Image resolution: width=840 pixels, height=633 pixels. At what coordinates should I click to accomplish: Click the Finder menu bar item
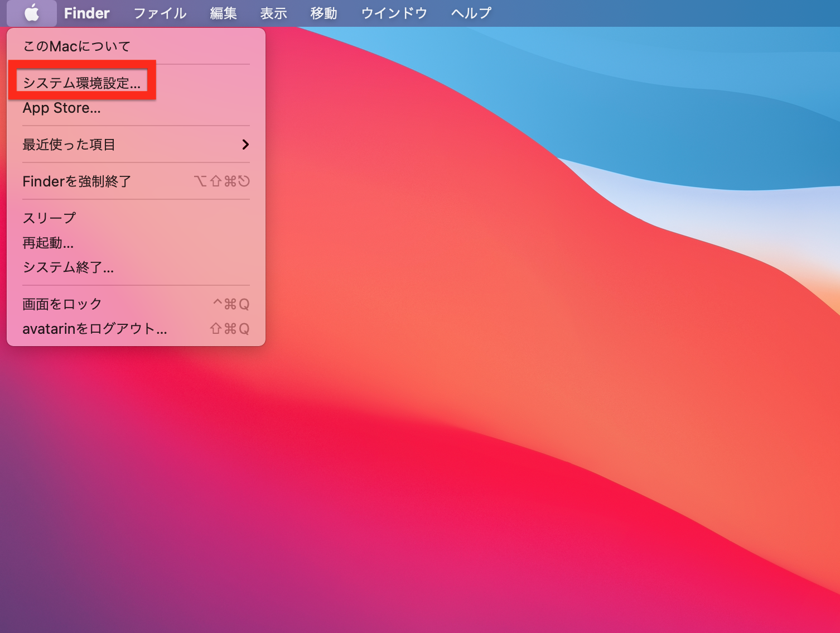(x=86, y=13)
